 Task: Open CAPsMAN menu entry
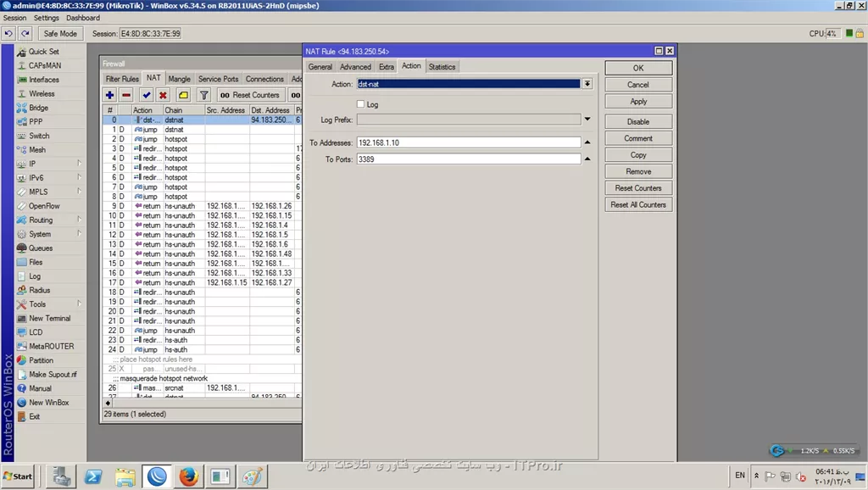(x=44, y=65)
